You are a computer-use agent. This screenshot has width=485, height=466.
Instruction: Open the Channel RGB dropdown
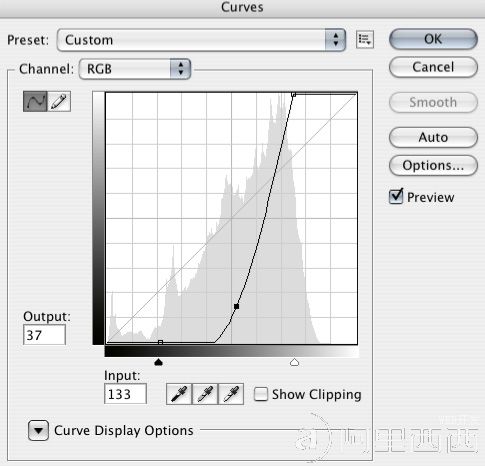pyautogui.click(x=135, y=69)
